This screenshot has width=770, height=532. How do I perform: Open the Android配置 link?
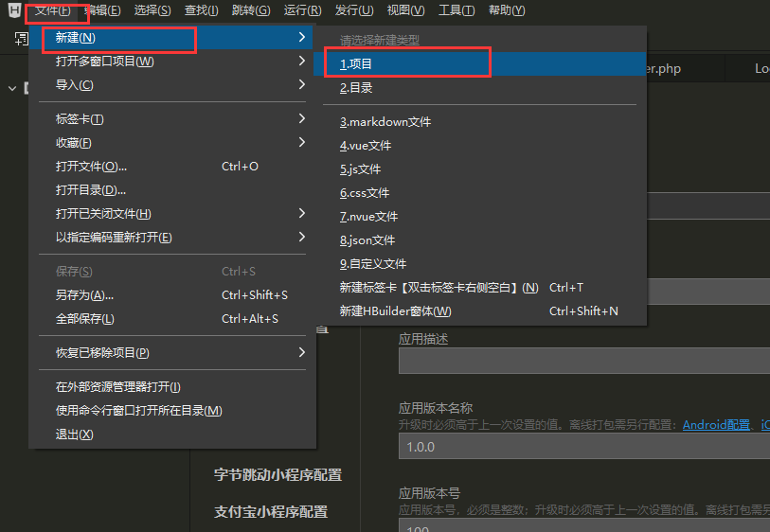pos(716,424)
